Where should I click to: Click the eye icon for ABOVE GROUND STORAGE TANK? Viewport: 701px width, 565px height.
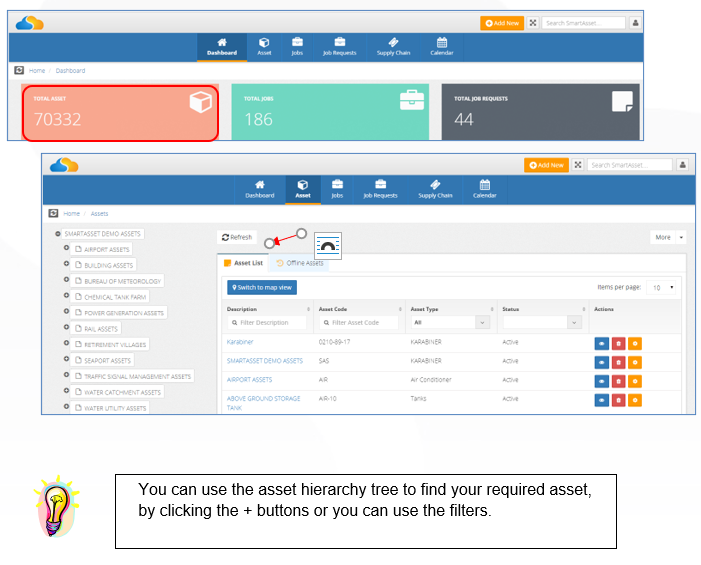(x=601, y=400)
